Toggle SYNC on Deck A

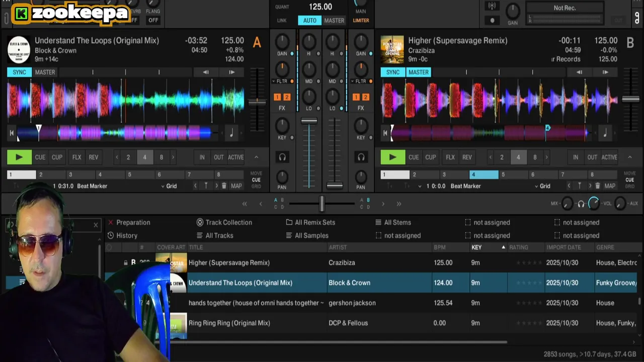coord(19,72)
